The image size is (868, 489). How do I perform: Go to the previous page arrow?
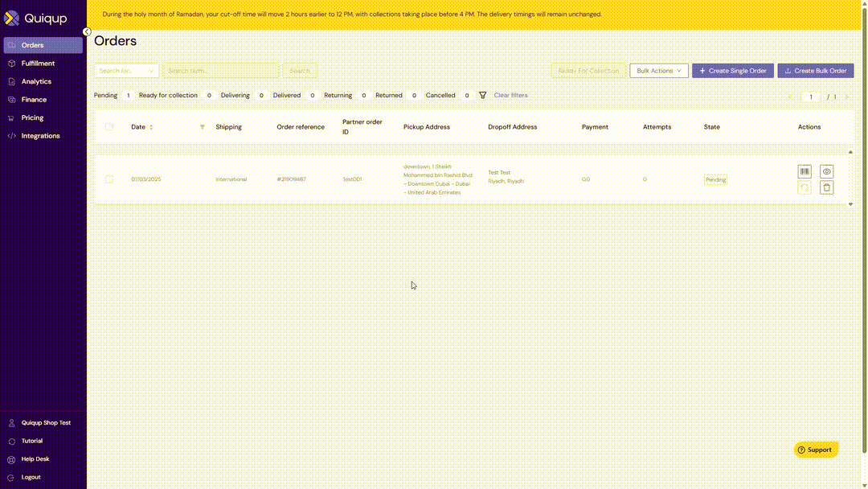tap(790, 97)
